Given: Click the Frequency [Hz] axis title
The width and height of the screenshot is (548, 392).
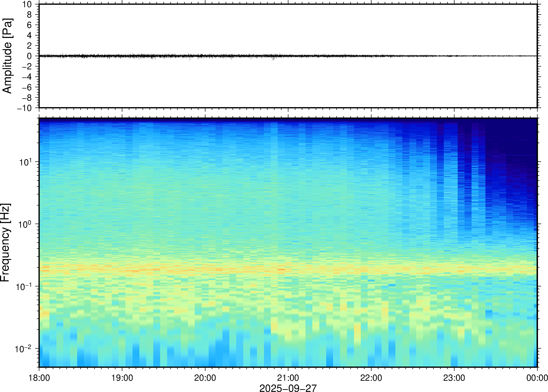Looking at the screenshot, I should pyautogui.click(x=5, y=242).
